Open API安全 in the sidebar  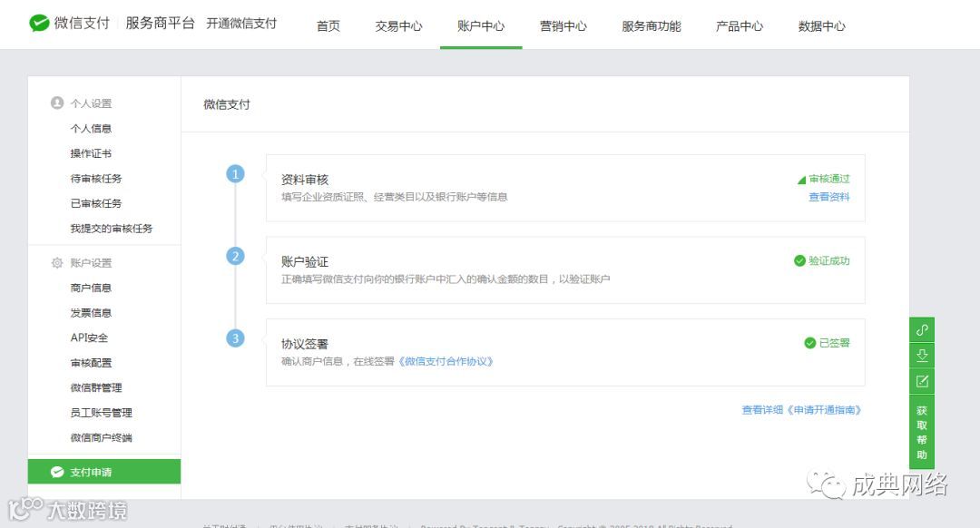click(x=89, y=337)
